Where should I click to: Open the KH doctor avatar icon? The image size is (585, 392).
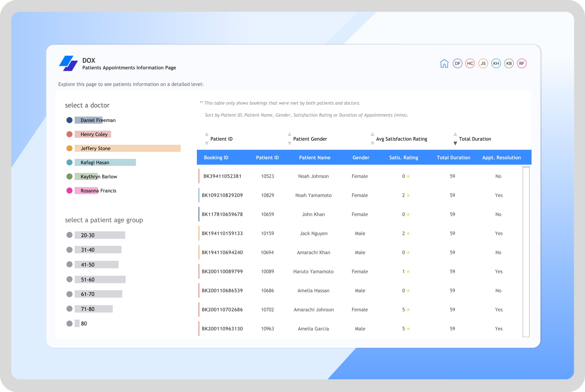(x=496, y=63)
